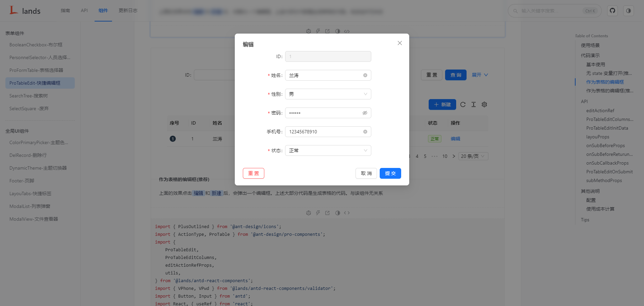Open Footer-页脚 in sidebar
The height and width of the screenshot is (306, 644).
tap(40, 181)
